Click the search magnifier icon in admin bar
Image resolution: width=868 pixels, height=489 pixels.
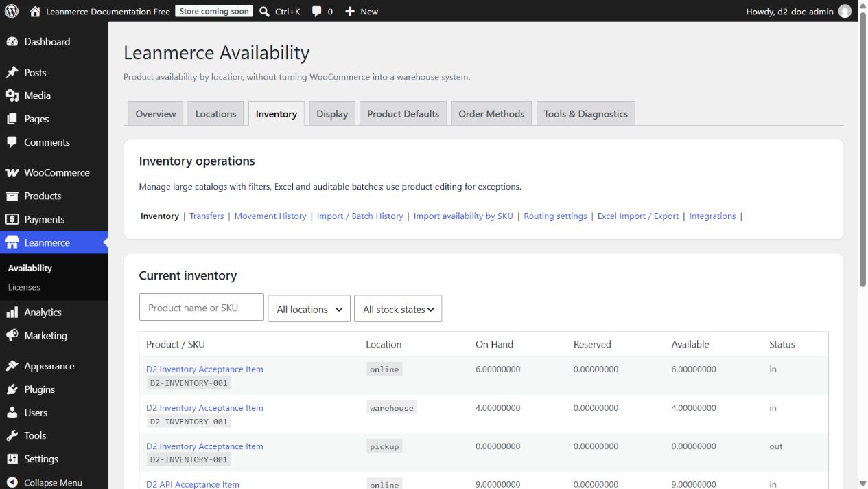pyautogui.click(x=264, y=11)
